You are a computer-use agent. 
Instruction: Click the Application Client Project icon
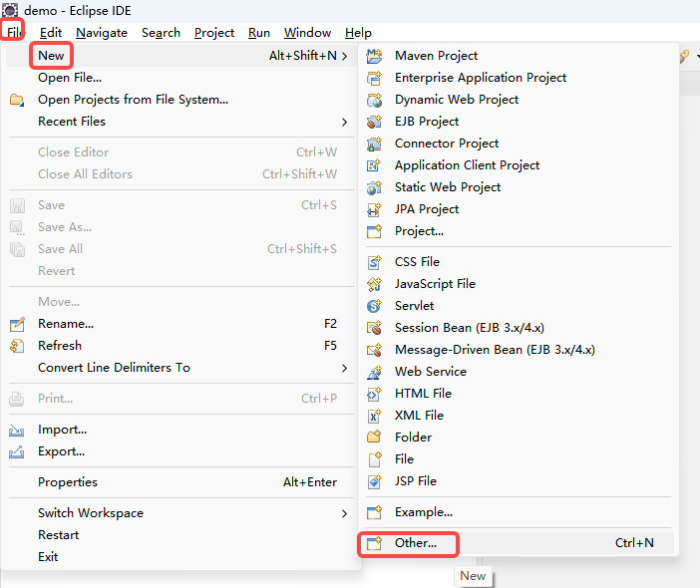pyautogui.click(x=374, y=165)
